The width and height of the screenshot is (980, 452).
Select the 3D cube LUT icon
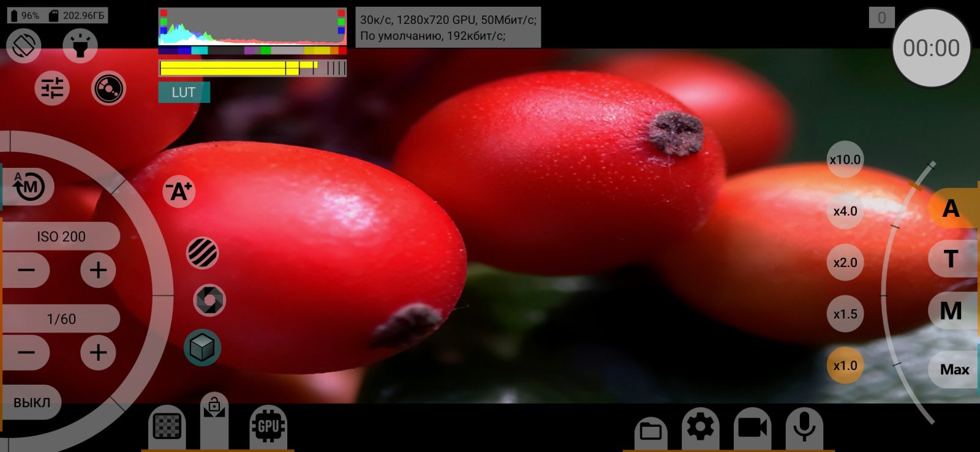[202, 348]
